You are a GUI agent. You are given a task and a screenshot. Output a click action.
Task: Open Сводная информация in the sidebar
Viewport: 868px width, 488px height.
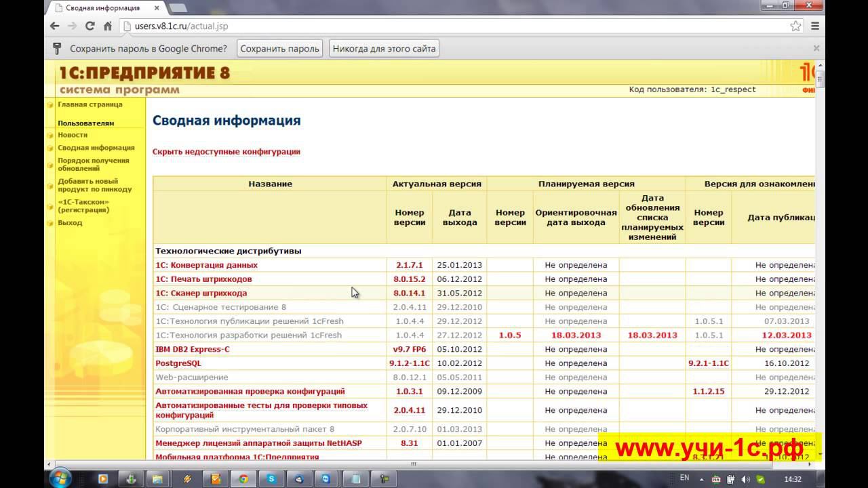[96, 148]
